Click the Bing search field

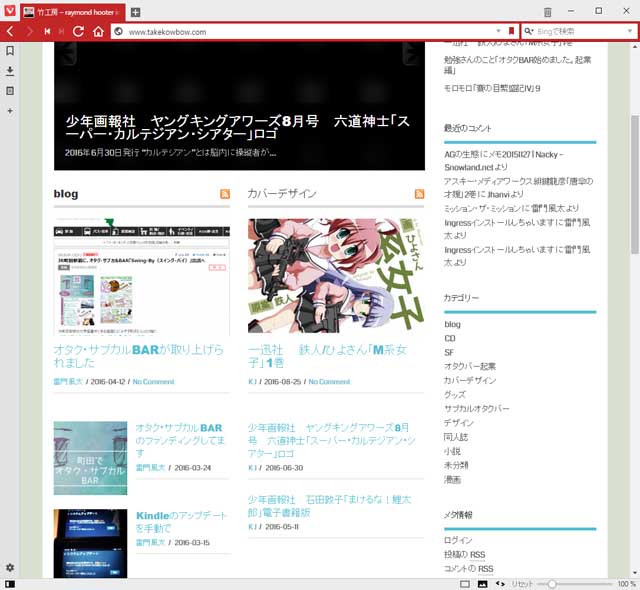[580, 31]
